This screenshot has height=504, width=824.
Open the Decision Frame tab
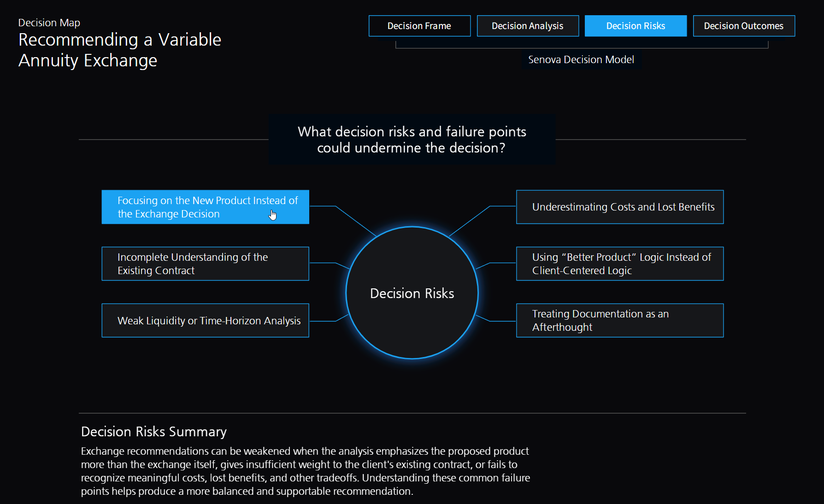419,26
